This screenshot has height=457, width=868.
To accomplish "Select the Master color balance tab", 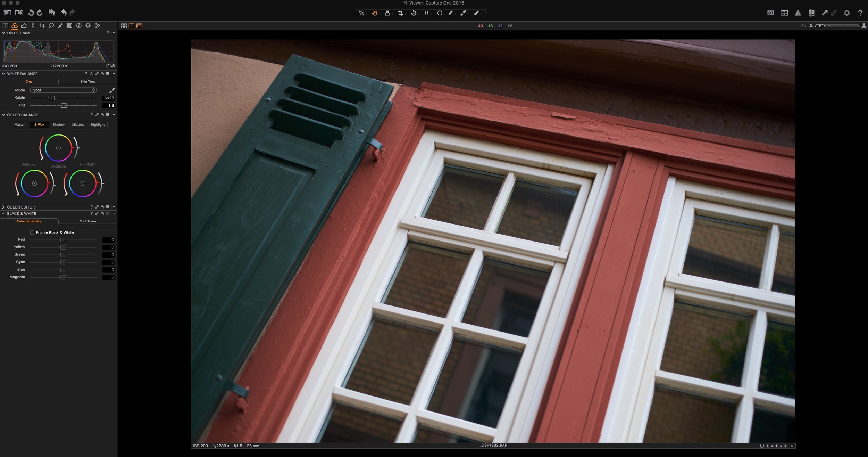I will tap(19, 124).
